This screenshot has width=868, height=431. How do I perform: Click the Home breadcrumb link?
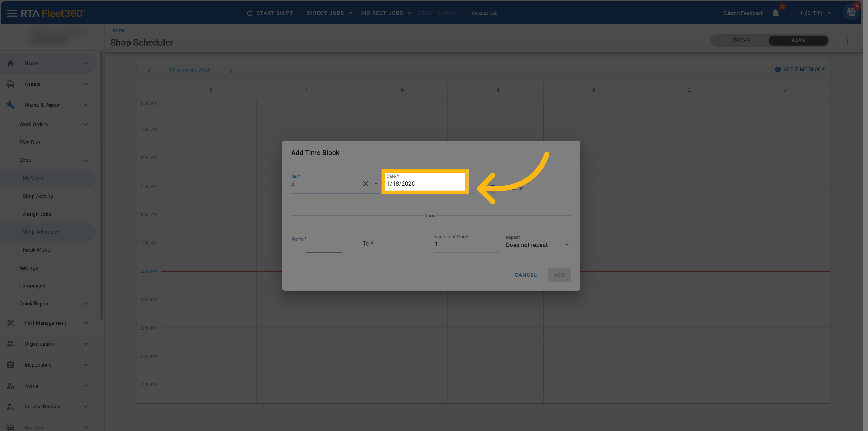(117, 30)
